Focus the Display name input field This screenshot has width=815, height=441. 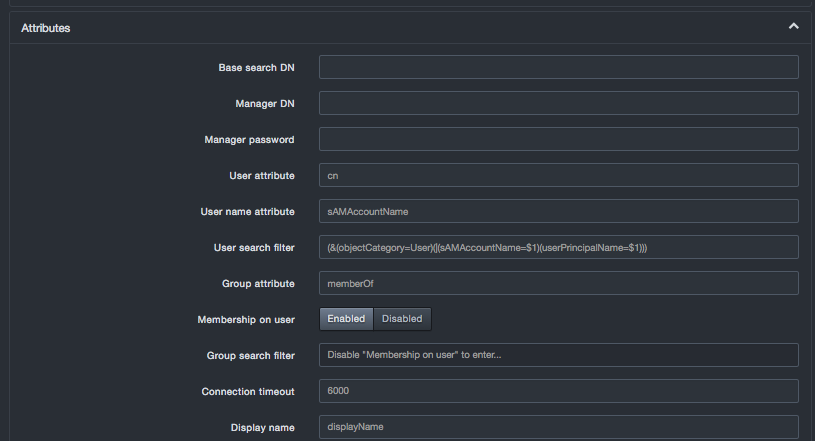558,427
